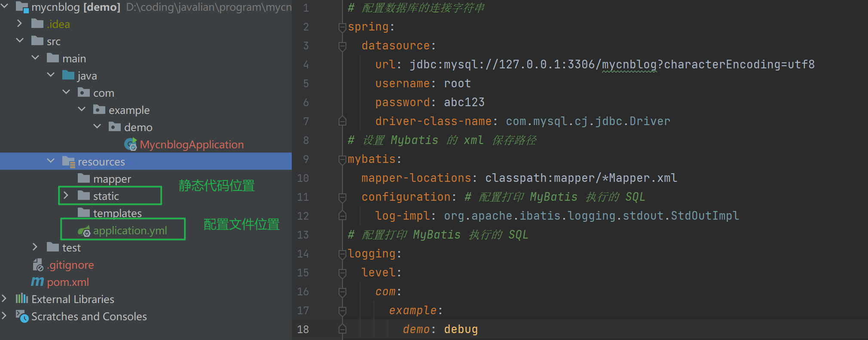Select the static folder

pos(106,196)
